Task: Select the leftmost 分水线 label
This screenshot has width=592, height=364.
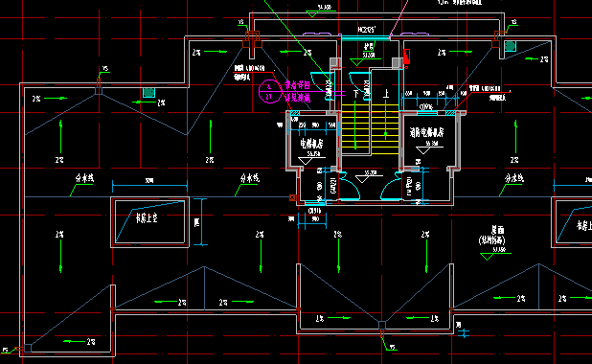Action: [x=84, y=178]
